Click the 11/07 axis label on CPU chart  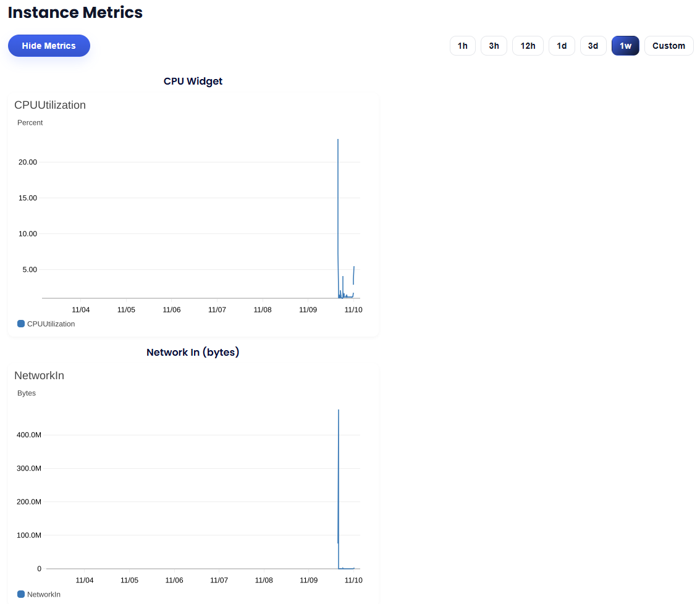[x=217, y=309]
